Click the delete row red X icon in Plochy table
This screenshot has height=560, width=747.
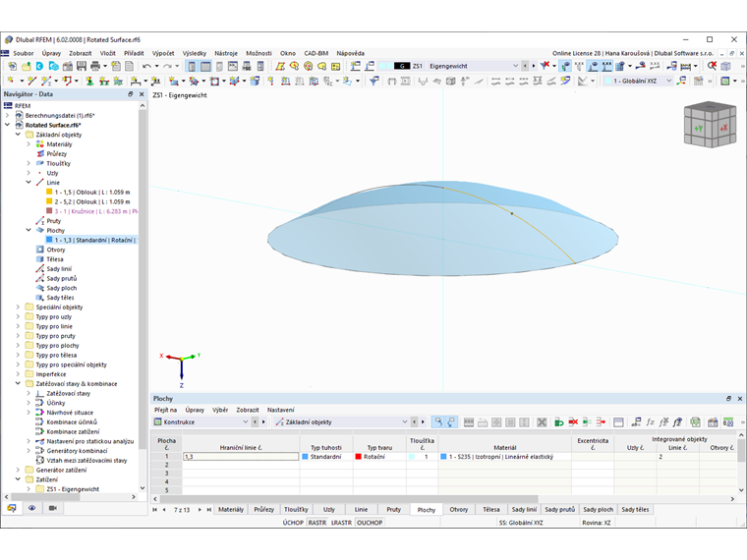[x=573, y=421]
